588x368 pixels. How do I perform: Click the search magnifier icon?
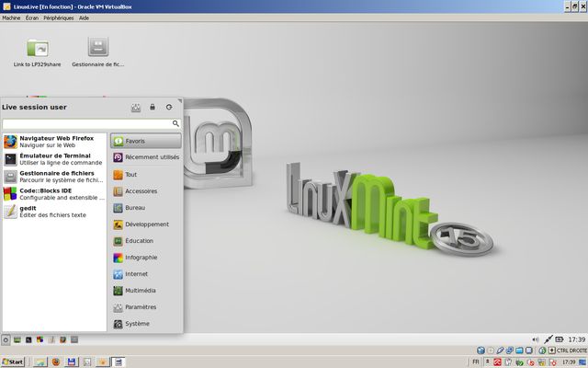(175, 123)
